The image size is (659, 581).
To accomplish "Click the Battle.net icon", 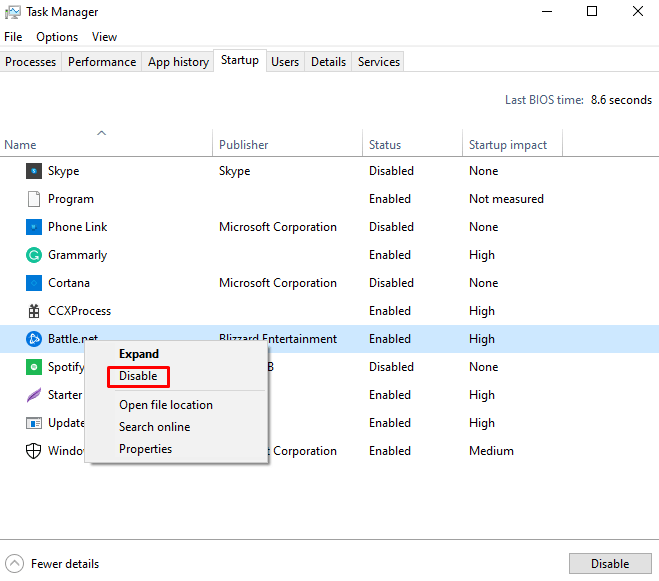I will [x=34, y=339].
